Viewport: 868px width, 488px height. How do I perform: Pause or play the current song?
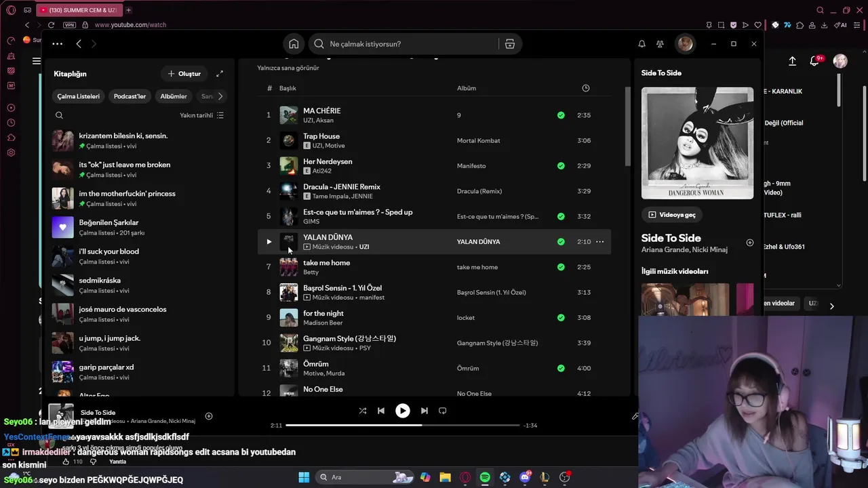[403, 411]
